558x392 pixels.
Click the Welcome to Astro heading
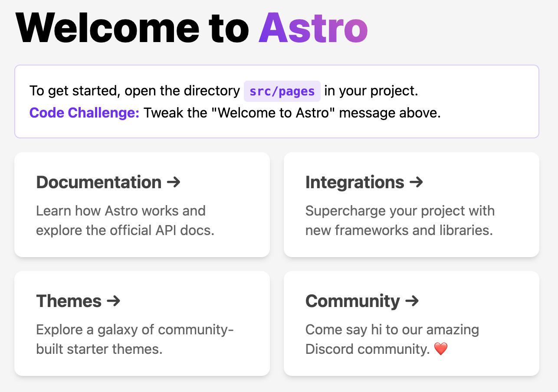[191, 27]
